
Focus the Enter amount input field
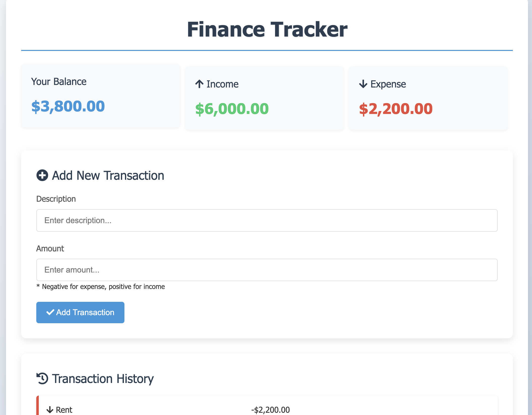pos(267,270)
